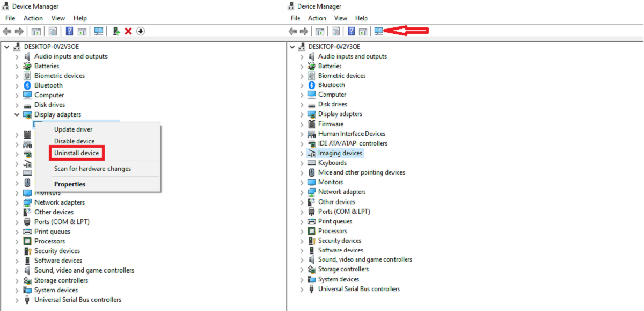Select IDE ATA/ATAPI controllers in right window
This screenshot has width=644, height=311.
(353, 143)
